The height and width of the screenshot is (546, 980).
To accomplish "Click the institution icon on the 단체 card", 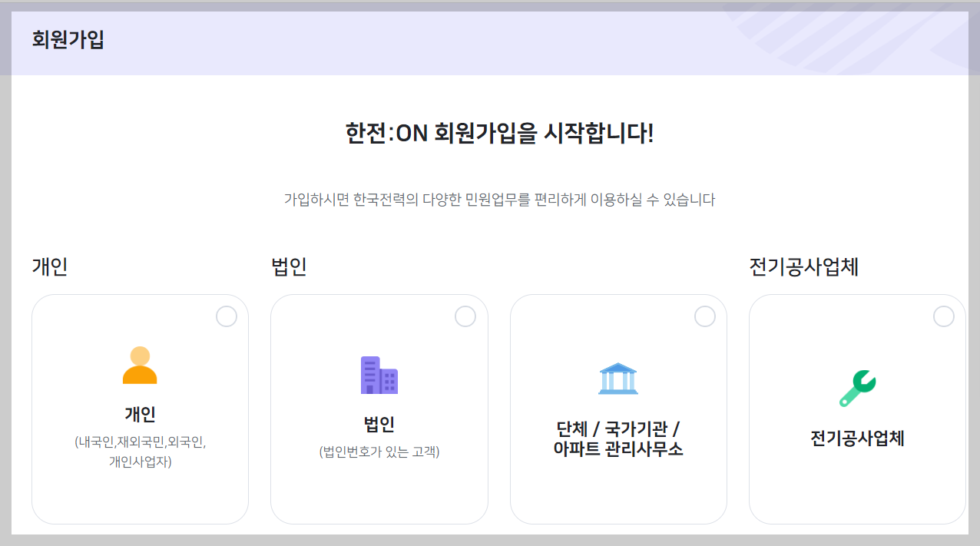I will pos(619,377).
